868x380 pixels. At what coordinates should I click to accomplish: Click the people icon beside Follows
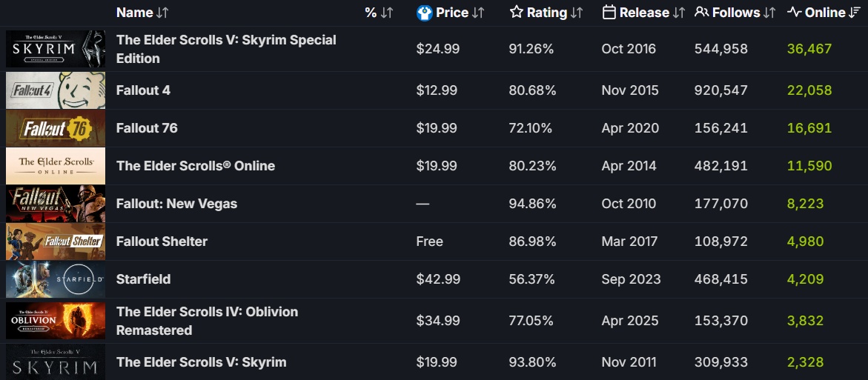[x=701, y=13]
